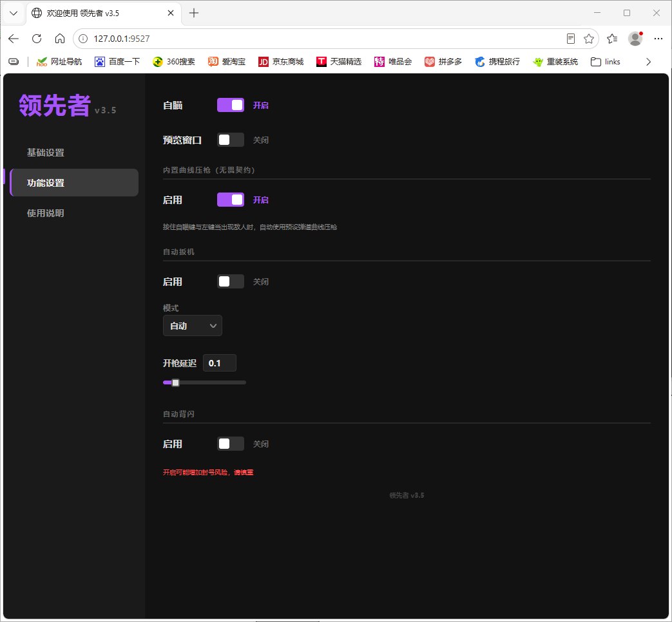Open 重装系统 bookmark
This screenshot has width=672, height=622.
pyautogui.click(x=555, y=62)
